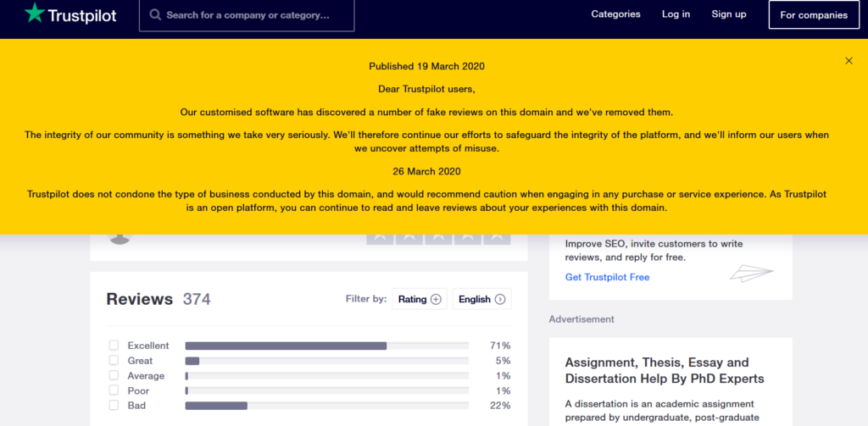Check the Great rating checkbox
Viewport: 868px width, 426px height.
(x=114, y=360)
